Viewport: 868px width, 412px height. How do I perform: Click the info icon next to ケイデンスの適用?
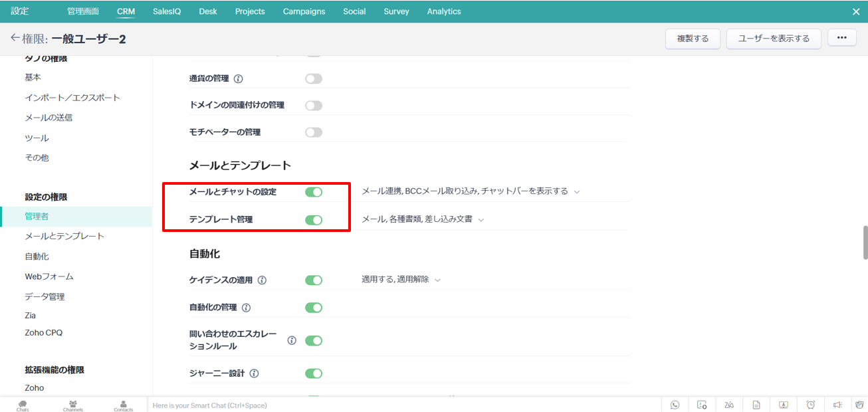point(262,280)
